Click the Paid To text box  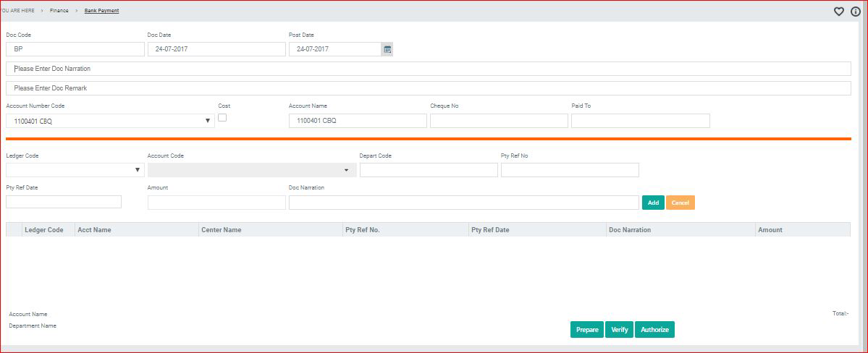pyautogui.click(x=640, y=121)
